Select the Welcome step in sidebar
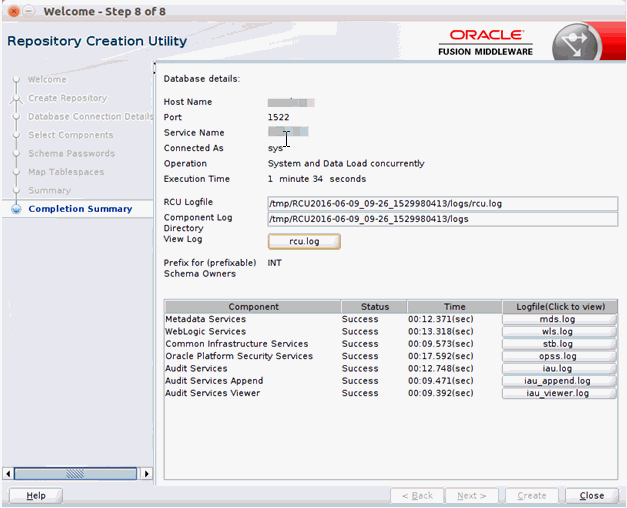Image resolution: width=627 pixels, height=508 pixels. pos(47,80)
